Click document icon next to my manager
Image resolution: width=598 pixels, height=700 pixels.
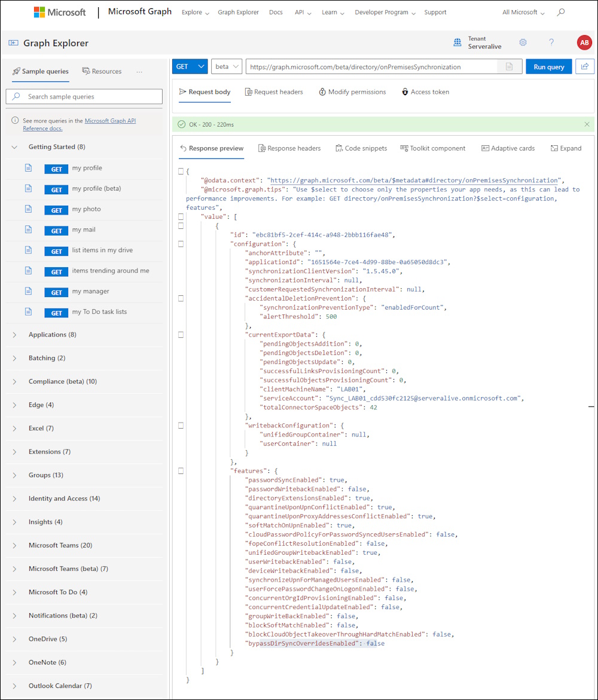click(29, 291)
